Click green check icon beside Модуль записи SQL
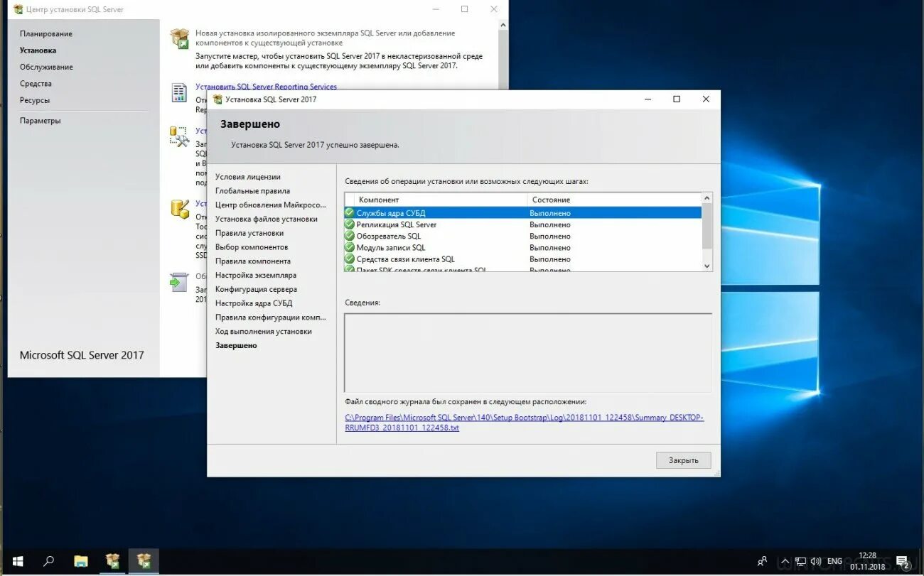 (x=350, y=247)
